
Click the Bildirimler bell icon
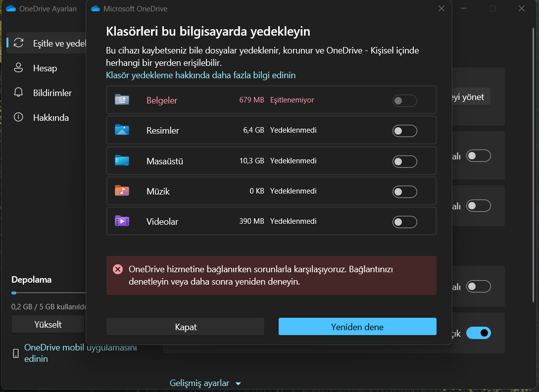pos(19,93)
